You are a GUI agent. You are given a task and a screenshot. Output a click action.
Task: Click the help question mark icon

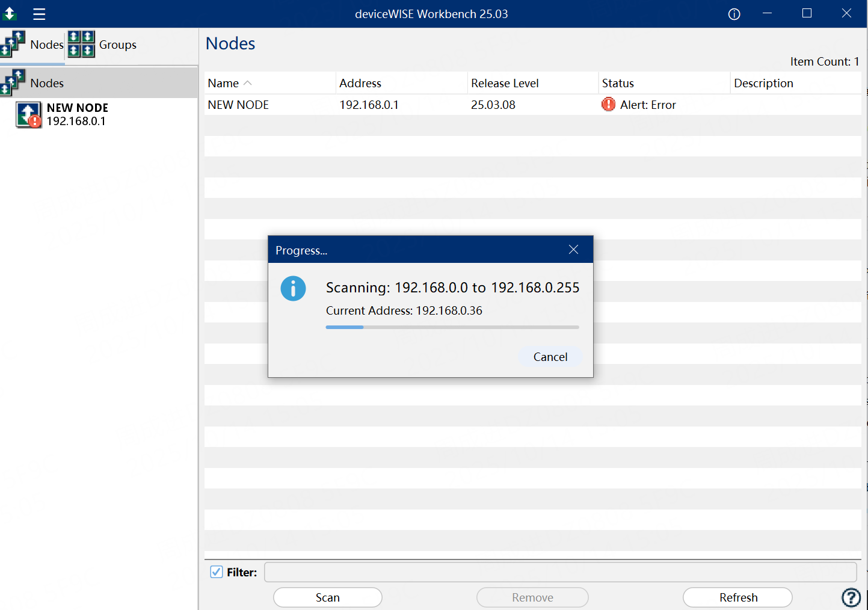click(851, 597)
